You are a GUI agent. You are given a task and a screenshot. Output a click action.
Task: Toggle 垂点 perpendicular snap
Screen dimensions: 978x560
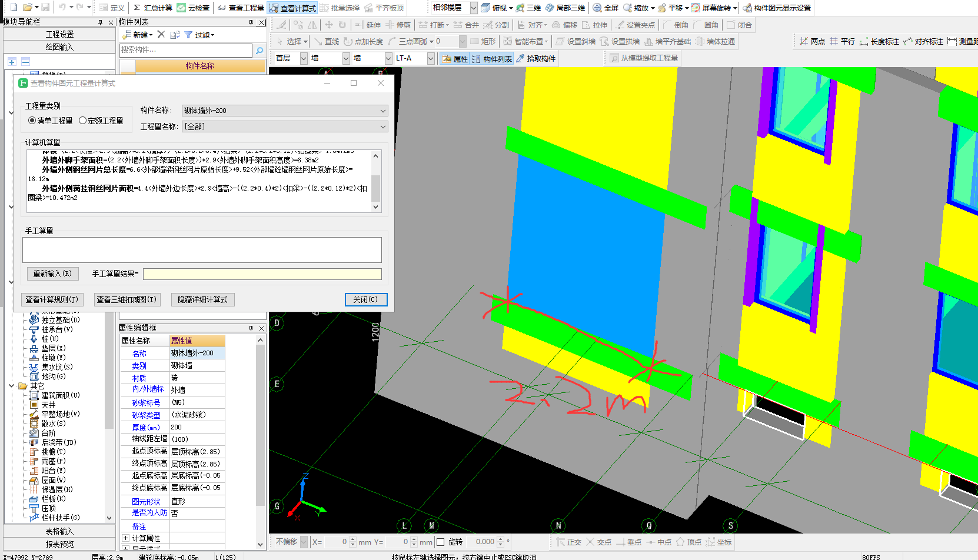[629, 542]
